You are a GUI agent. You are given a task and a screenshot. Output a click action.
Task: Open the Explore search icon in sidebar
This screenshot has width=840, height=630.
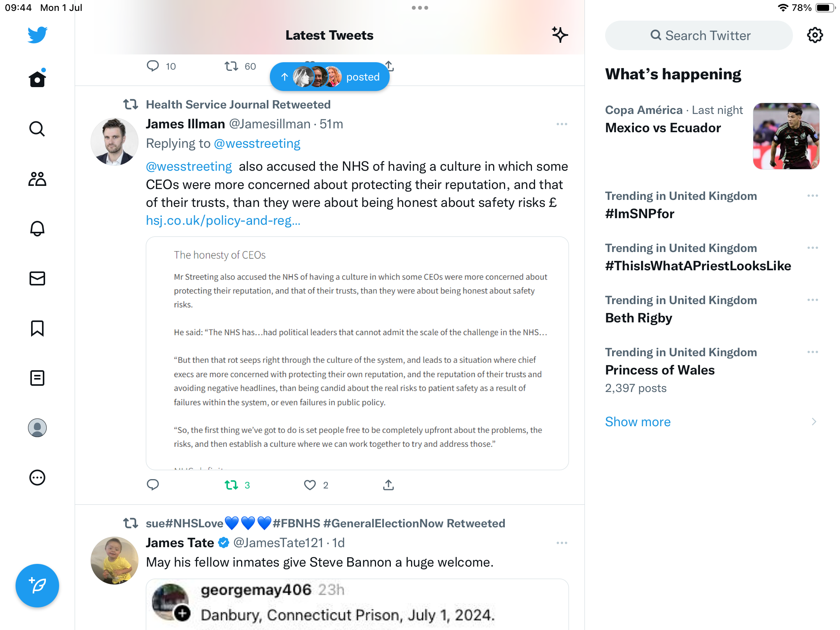(x=37, y=129)
